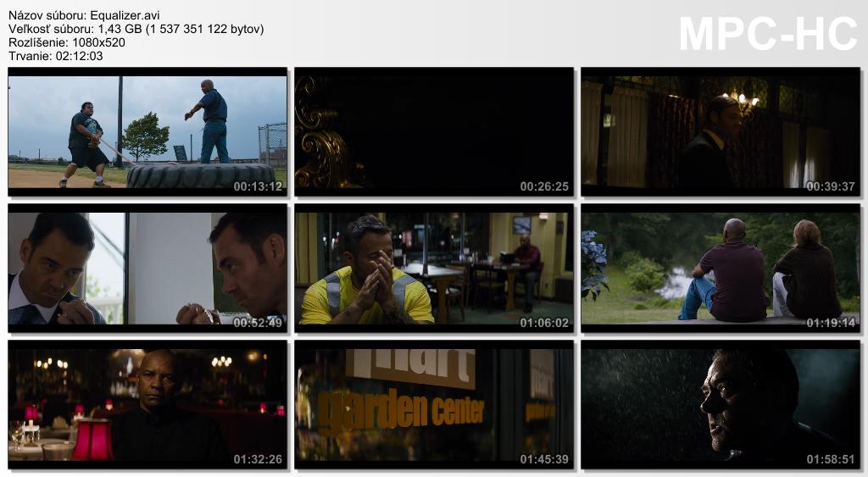The image size is (868, 477).
Task: Open the thumbnail of men flipping a tire
Action: click(147, 131)
